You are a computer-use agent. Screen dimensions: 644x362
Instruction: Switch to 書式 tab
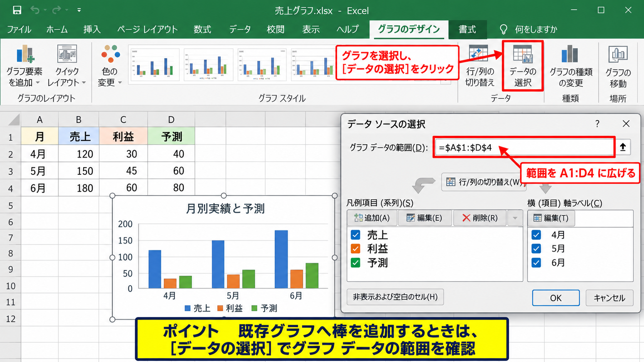[x=467, y=29]
